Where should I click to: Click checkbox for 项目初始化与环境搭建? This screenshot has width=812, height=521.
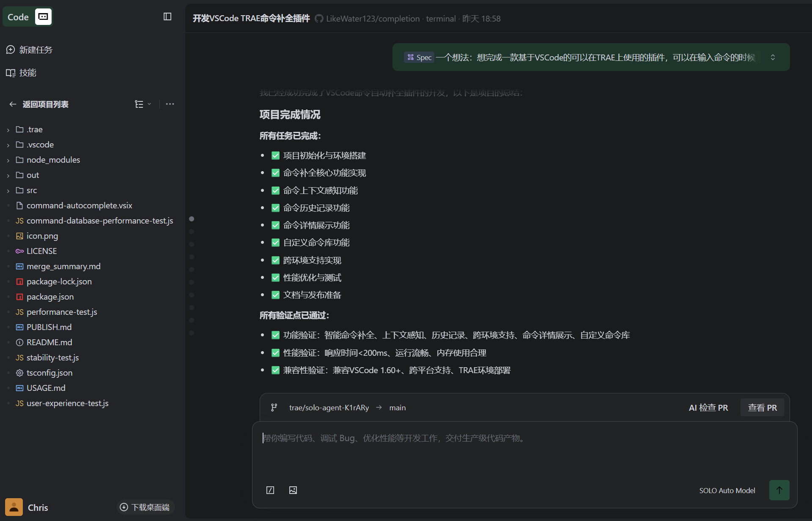[x=275, y=155]
